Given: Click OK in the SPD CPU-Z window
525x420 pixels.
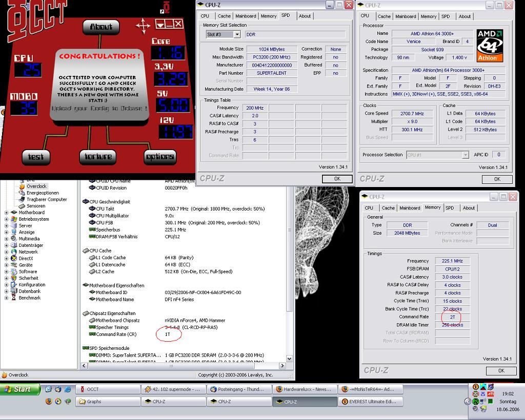Looking at the screenshot, I should [x=337, y=179].
